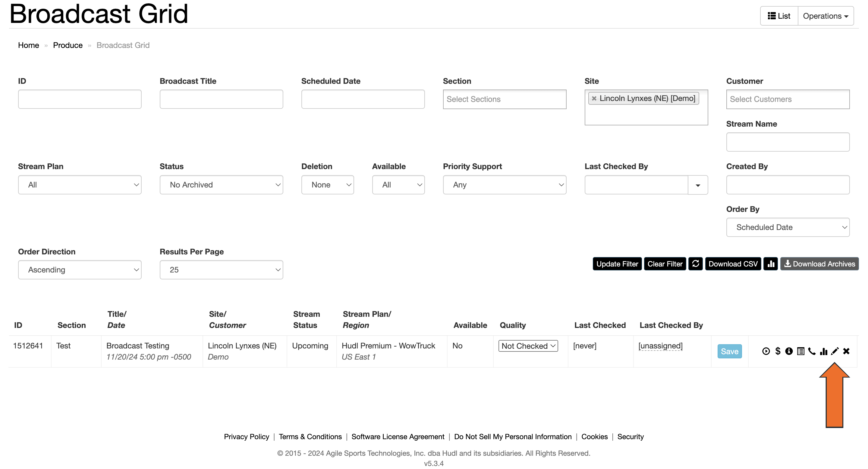This screenshot has height=469, width=868.
Task: Go to the Produce breadcrumb link
Action: 68,45
